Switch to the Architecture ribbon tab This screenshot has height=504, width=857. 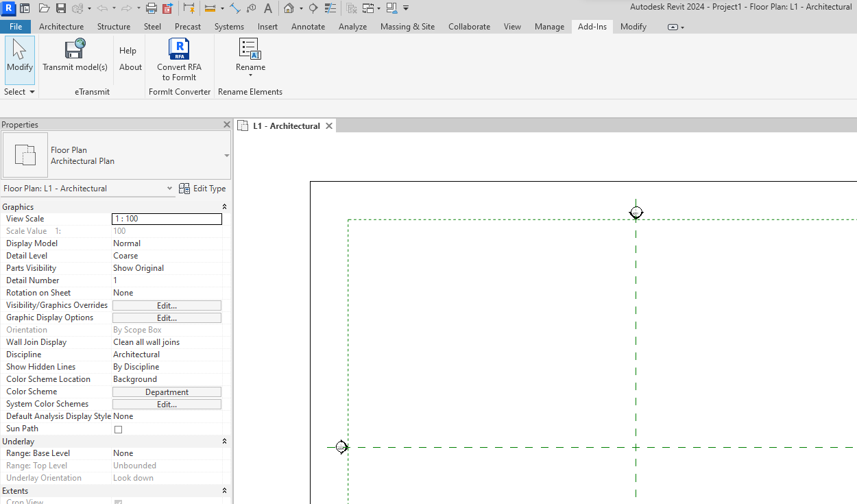click(61, 27)
